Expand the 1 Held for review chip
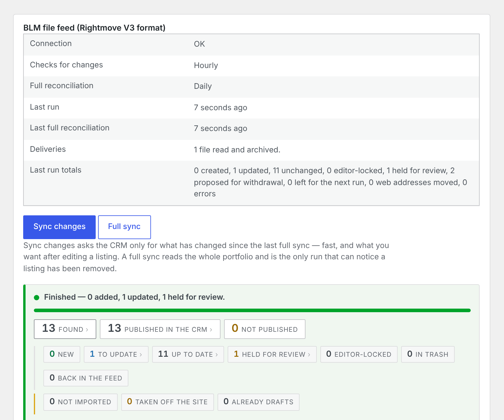The width and height of the screenshot is (504, 420). tap(272, 354)
